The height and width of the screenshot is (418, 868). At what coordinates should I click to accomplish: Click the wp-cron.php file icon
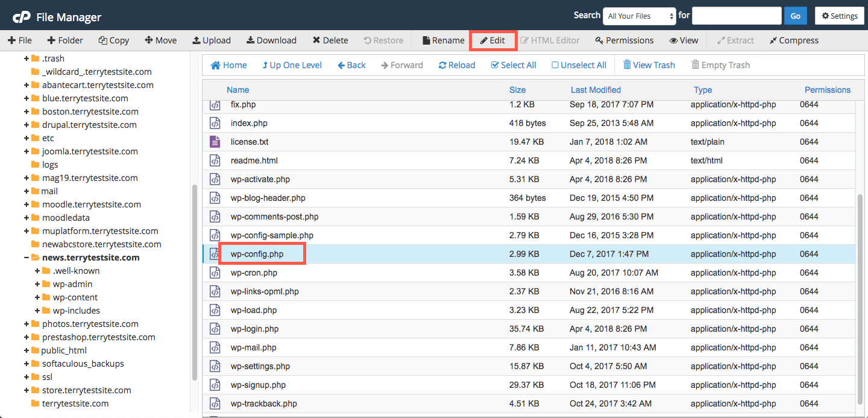pos(215,273)
